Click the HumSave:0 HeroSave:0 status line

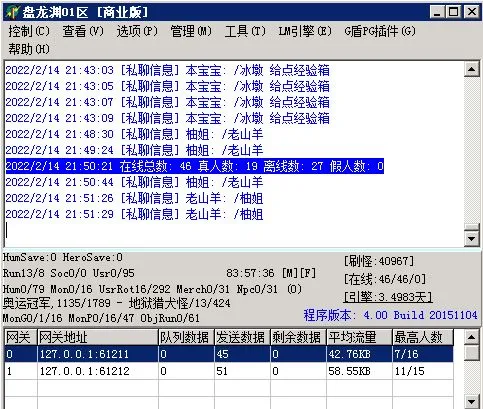(x=63, y=257)
